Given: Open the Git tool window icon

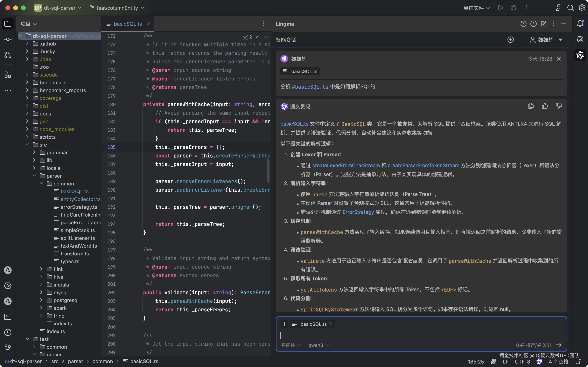Looking at the screenshot, I should point(8,348).
